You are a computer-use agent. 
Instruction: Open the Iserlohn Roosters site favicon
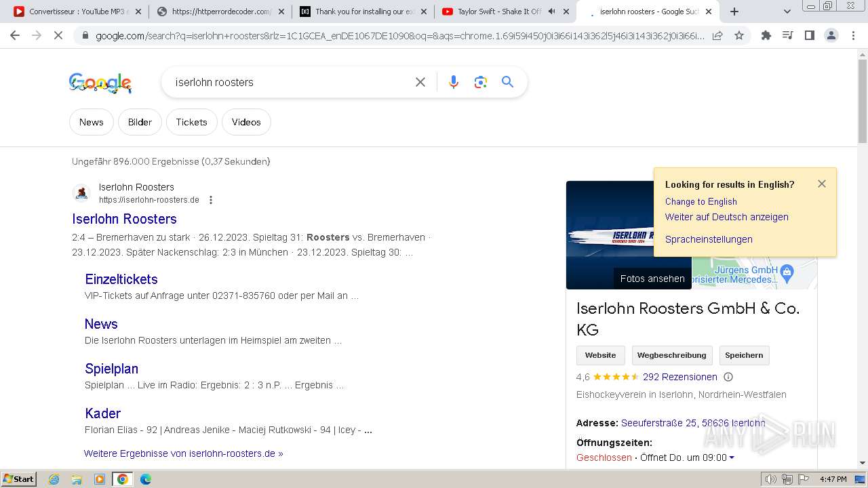(x=81, y=193)
